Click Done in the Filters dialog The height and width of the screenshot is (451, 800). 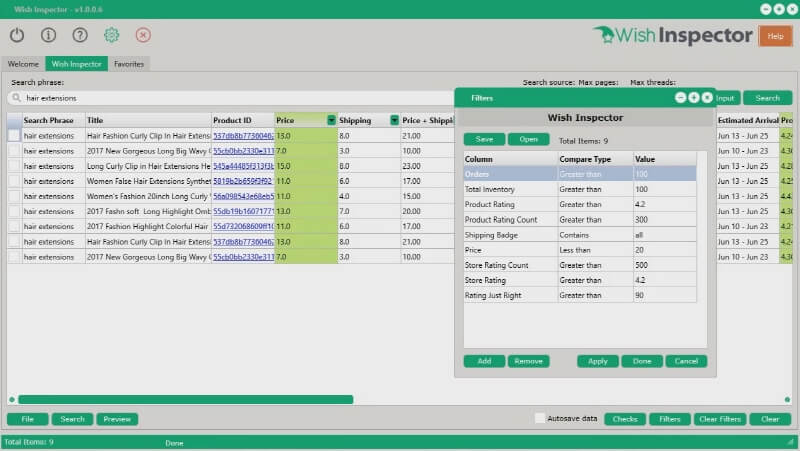point(642,361)
